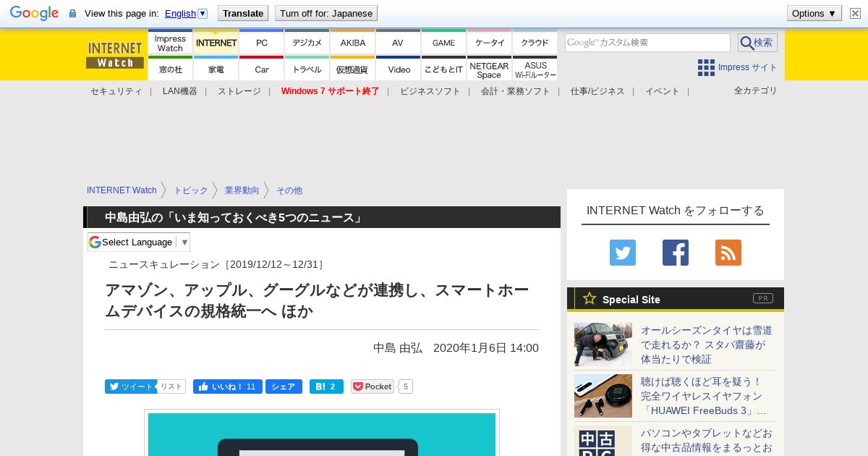The width and height of the screenshot is (868, 456).
Task: Follow INTERNET Watch on Twitter icon
Action: click(x=623, y=253)
